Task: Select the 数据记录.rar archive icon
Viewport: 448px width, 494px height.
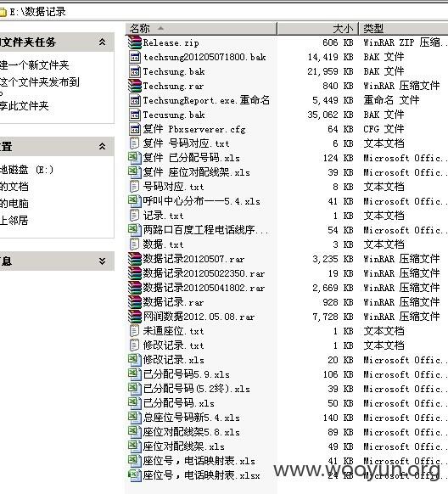Action: (x=135, y=302)
